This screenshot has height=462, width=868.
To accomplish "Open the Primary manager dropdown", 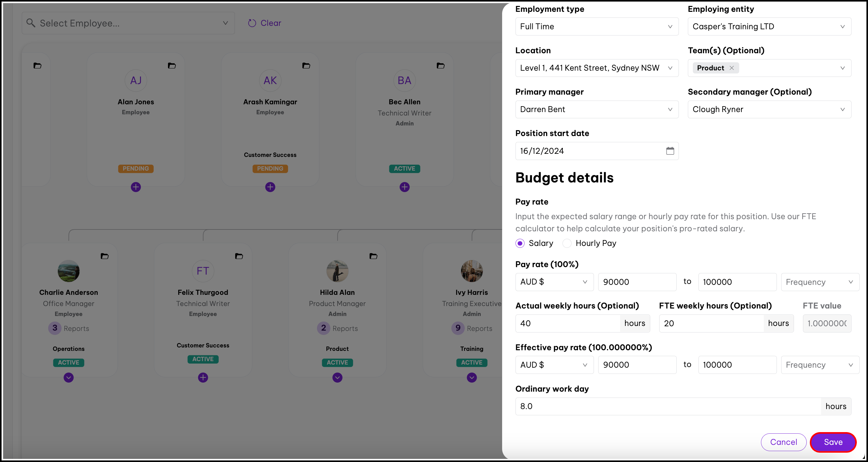I will pyautogui.click(x=597, y=110).
